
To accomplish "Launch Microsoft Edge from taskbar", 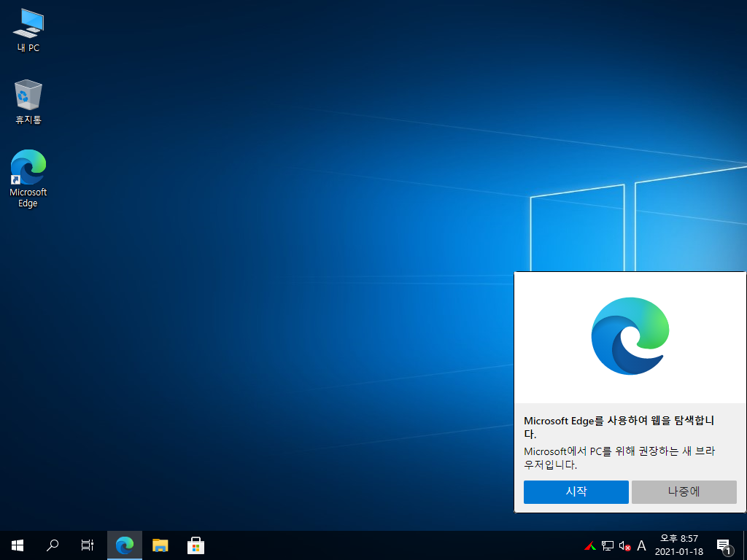I will [125, 545].
